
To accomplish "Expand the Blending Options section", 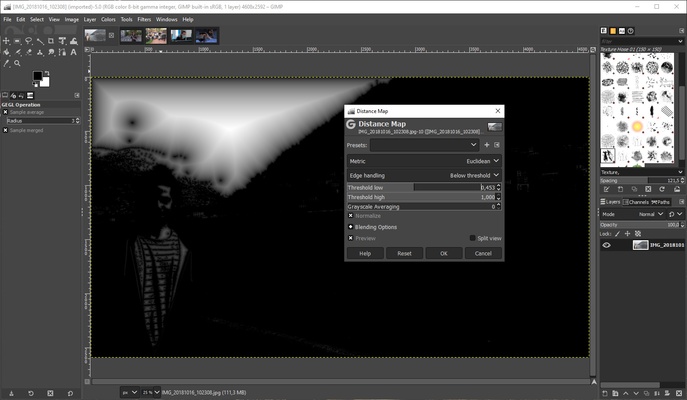I will [x=351, y=227].
